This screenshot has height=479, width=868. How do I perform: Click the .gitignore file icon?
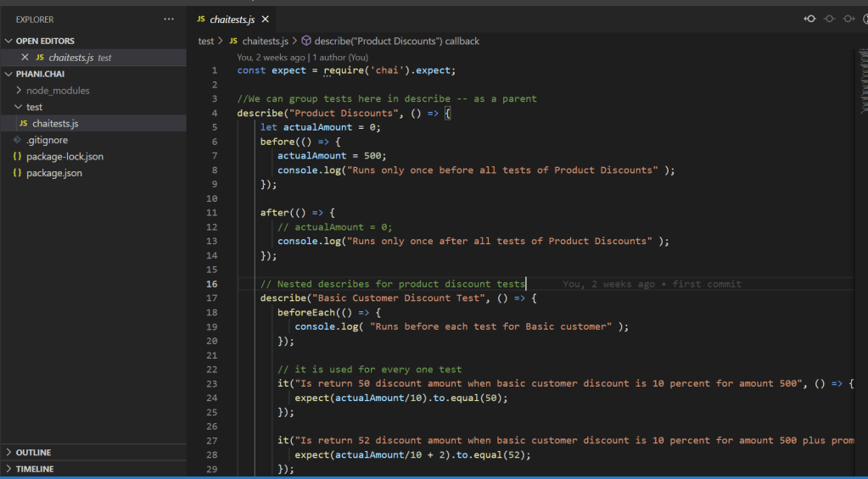point(17,140)
